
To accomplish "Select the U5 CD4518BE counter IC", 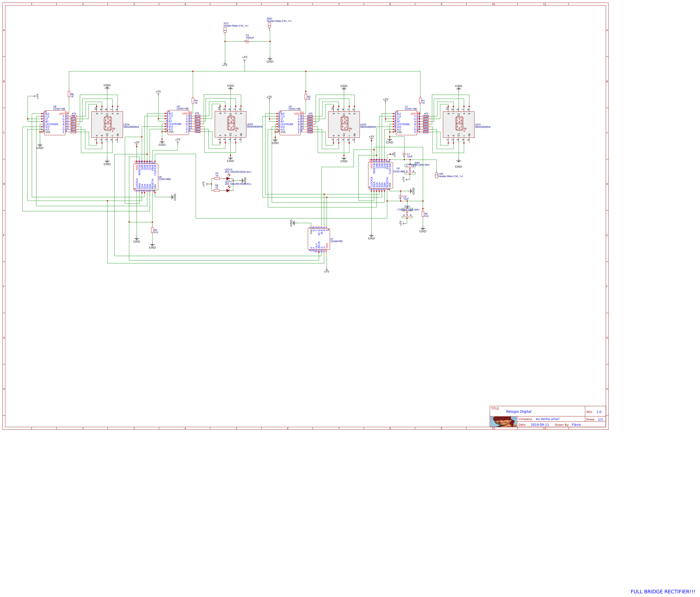I will [146, 177].
